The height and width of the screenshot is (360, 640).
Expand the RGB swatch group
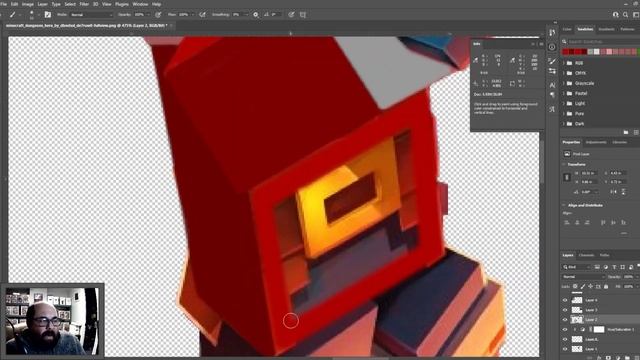point(564,63)
